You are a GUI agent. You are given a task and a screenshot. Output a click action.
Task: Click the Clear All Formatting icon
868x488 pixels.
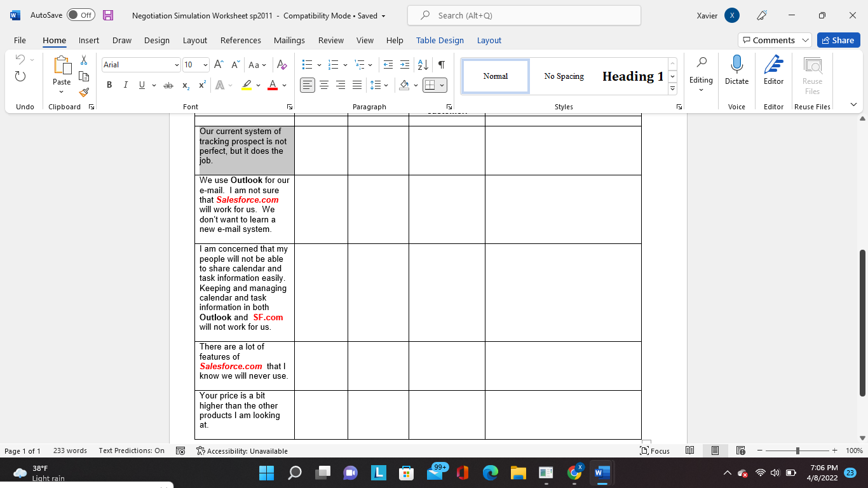click(282, 65)
